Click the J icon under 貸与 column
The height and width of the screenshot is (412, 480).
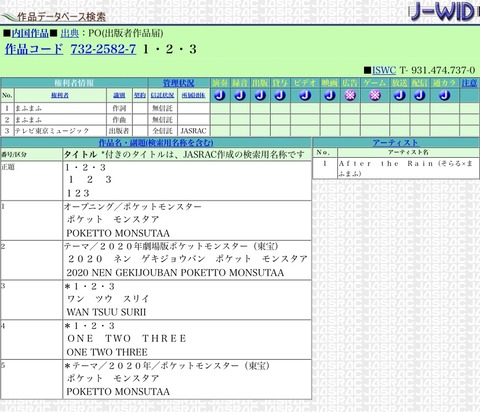[280, 95]
